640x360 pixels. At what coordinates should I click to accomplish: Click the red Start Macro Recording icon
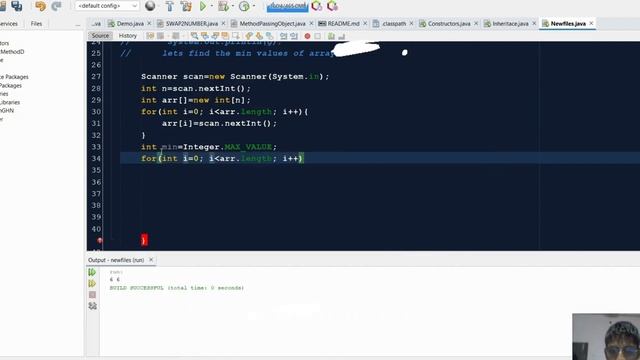point(307,36)
